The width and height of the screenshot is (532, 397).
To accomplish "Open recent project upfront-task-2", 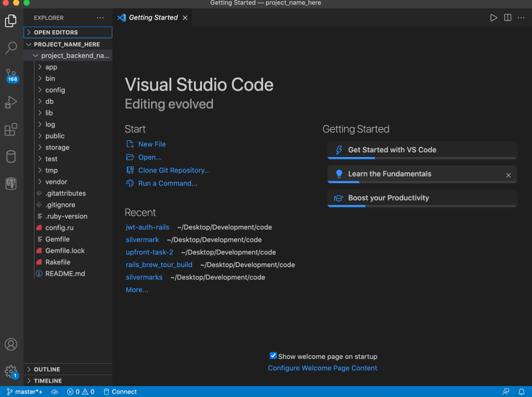I will 149,252.
